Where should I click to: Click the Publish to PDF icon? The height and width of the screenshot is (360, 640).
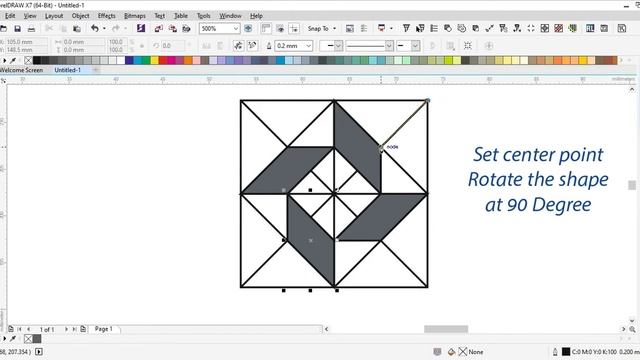pyautogui.click(x=187, y=28)
